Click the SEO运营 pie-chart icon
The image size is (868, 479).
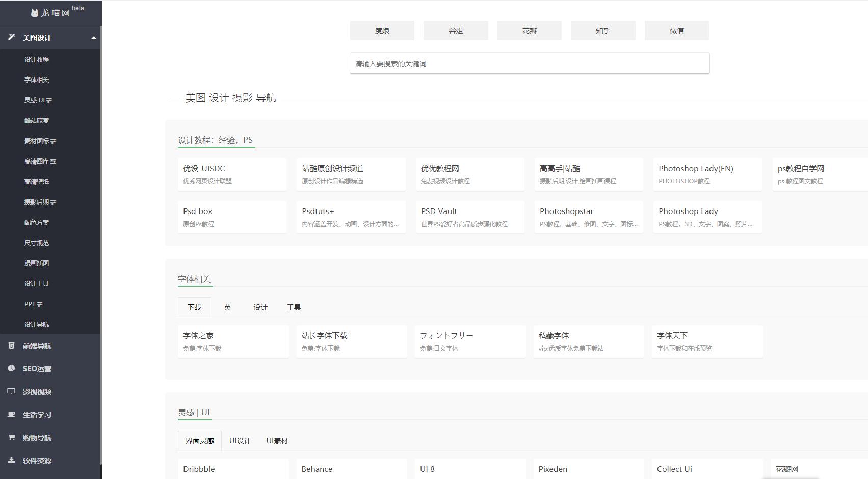click(x=11, y=368)
